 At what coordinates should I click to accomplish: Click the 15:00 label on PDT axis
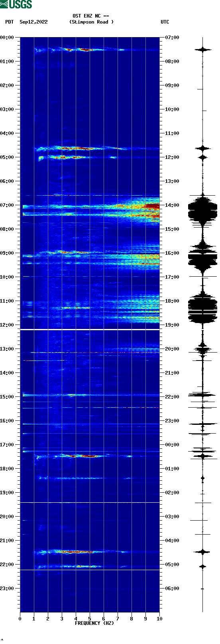tap(7, 397)
